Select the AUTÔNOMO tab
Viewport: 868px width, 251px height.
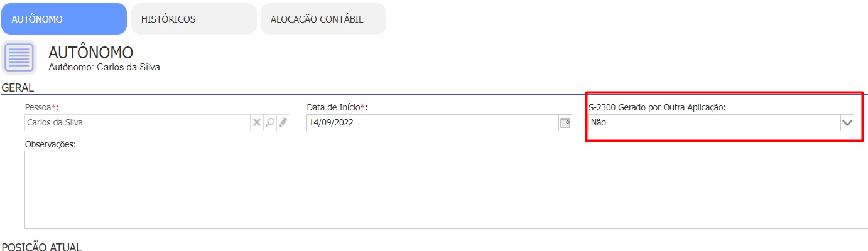click(x=64, y=19)
